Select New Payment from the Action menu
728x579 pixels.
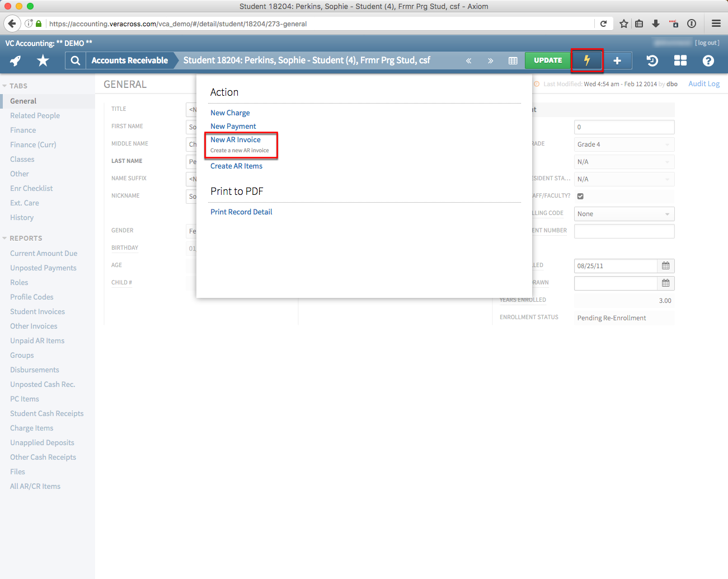click(233, 126)
